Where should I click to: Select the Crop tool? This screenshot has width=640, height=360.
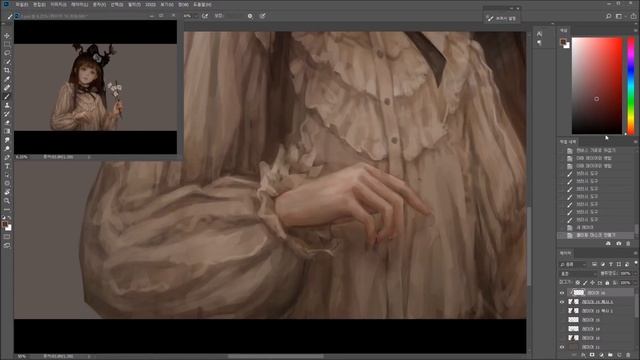[x=7, y=70]
